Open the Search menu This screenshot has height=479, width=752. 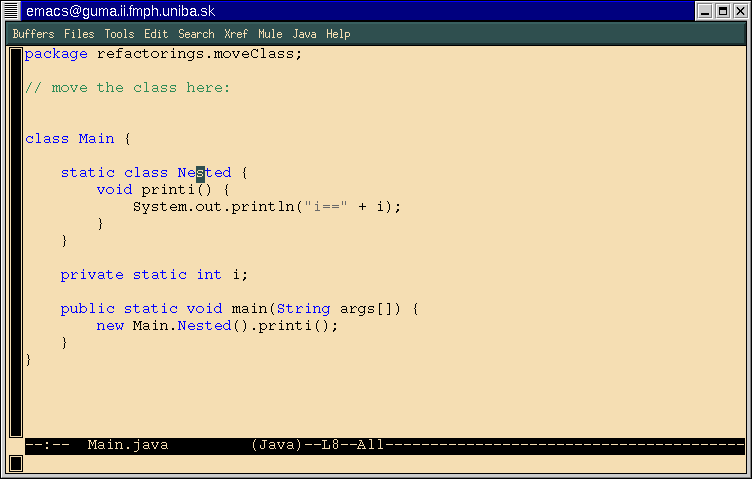(196, 34)
